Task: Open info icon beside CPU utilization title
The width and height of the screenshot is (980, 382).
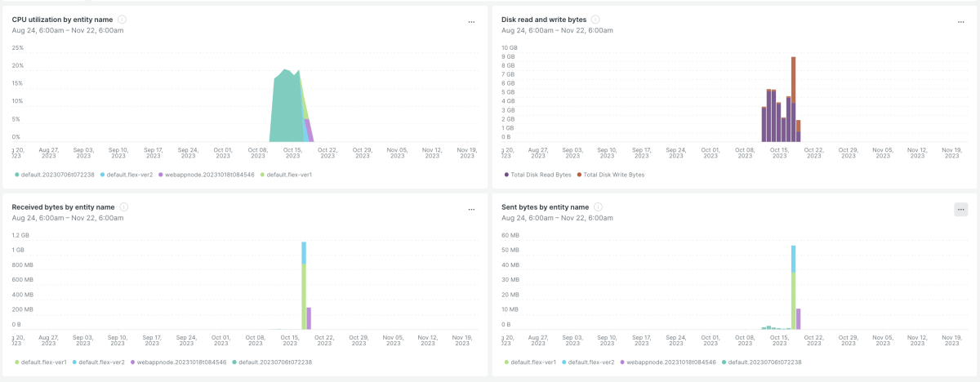Action: pyautogui.click(x=122, y=19)
